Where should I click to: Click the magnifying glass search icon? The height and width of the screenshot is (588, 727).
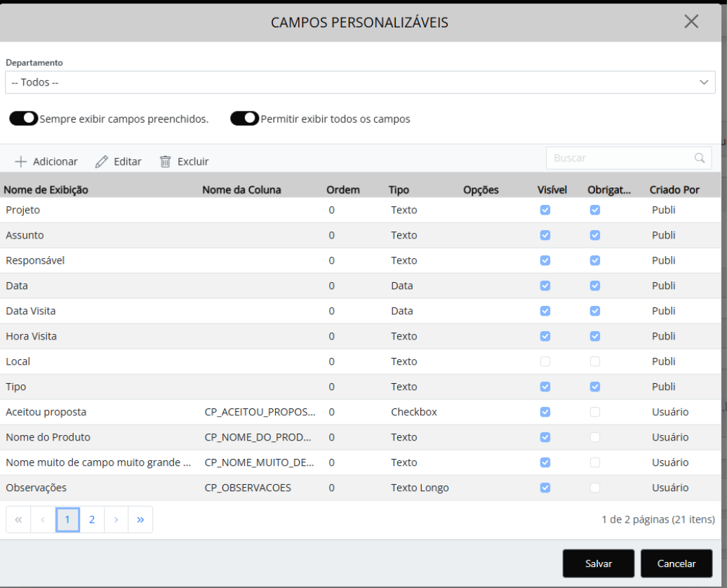coord(699,159)
